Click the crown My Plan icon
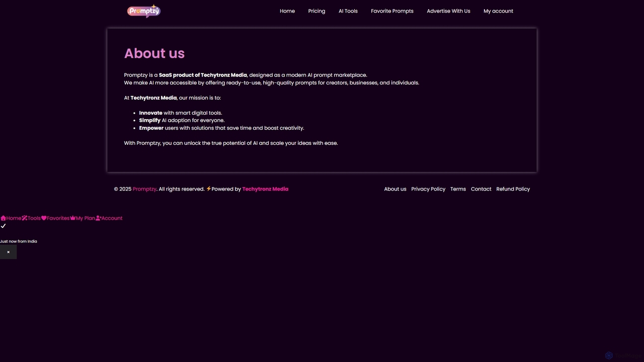This screenshot has height=362, width=644. (x=73, y=218)
